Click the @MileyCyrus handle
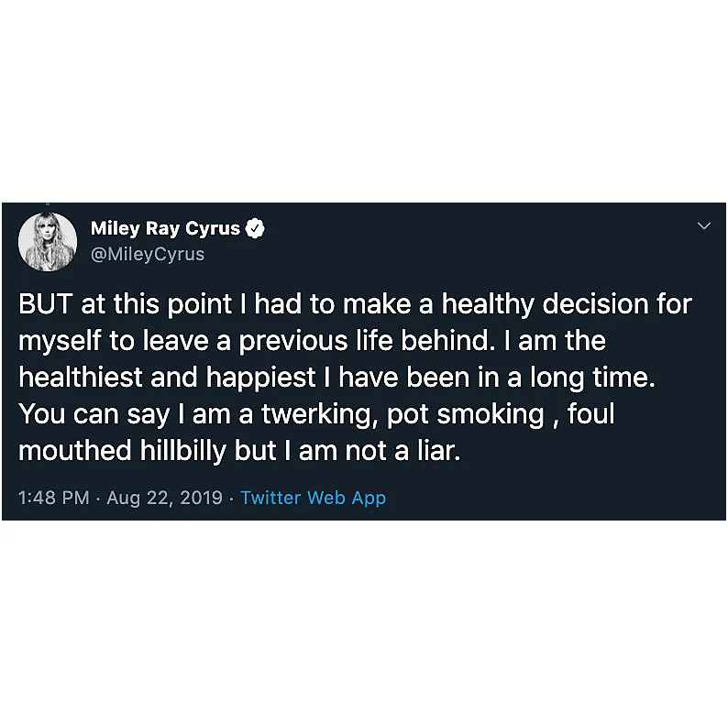Viewport: 728px width, 724px height. (x=147, y=254)
